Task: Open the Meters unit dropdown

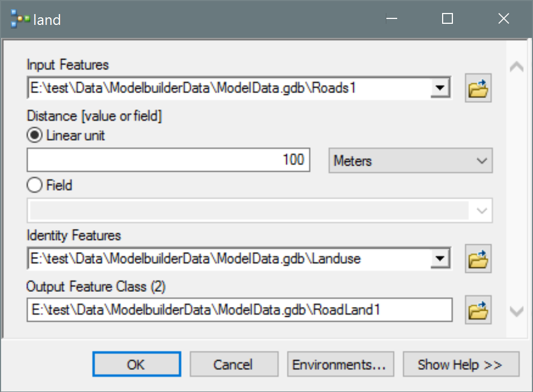Action: tap(411, 161)
